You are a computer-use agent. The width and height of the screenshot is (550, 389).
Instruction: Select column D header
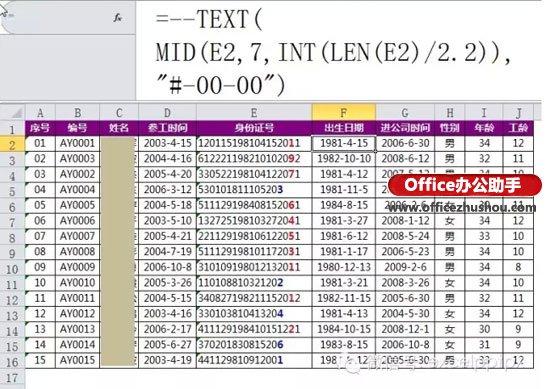point(167,113)
